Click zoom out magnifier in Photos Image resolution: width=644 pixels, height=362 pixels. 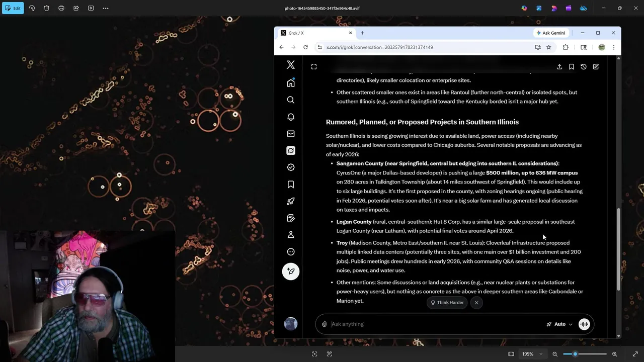[555, 354]
